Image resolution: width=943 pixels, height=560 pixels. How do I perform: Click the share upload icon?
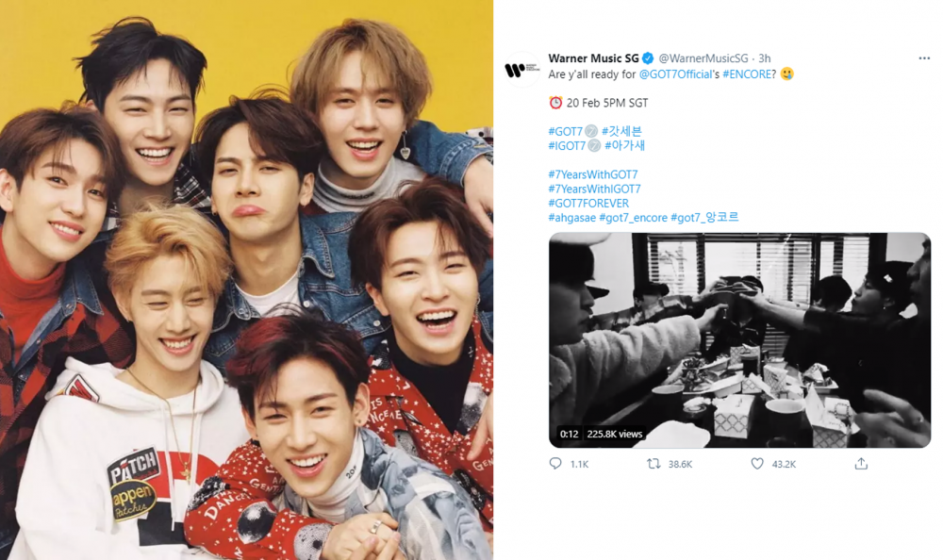861,463
